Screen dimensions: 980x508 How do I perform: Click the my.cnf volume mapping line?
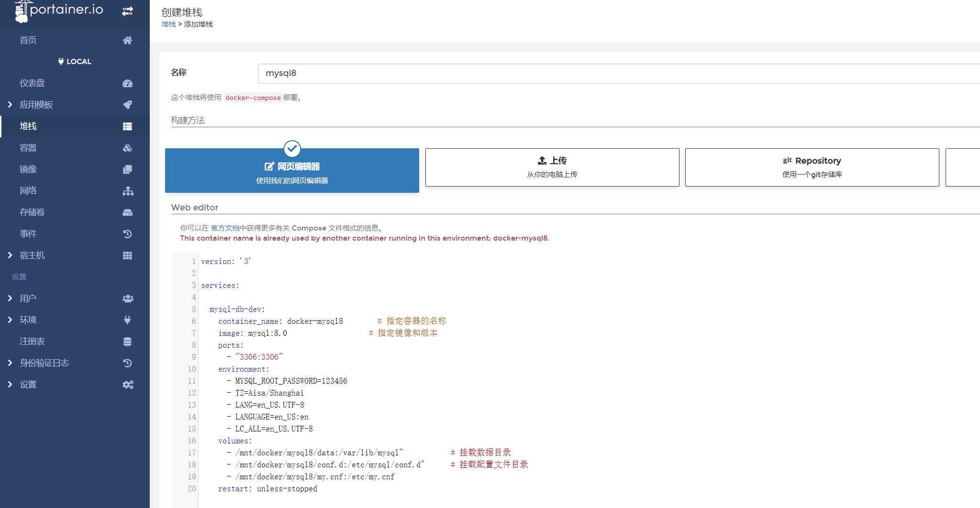(x=311, y=476)
